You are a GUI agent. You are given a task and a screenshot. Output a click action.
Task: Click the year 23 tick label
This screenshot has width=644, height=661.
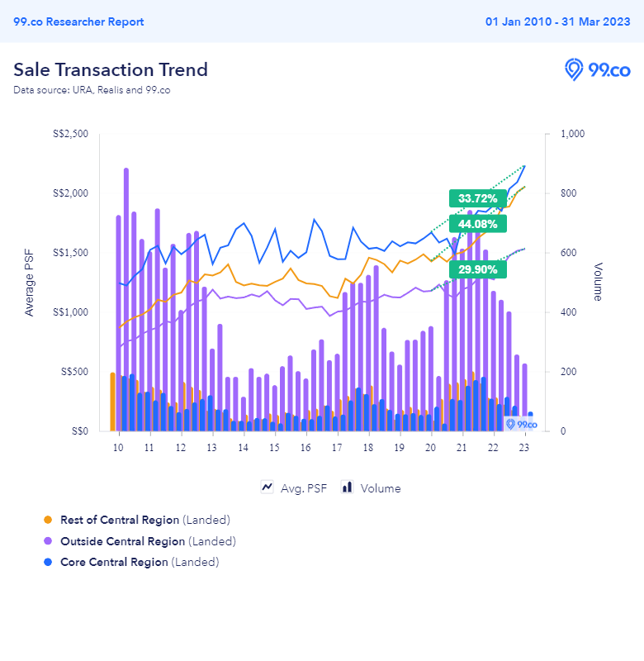pos(523,448)
